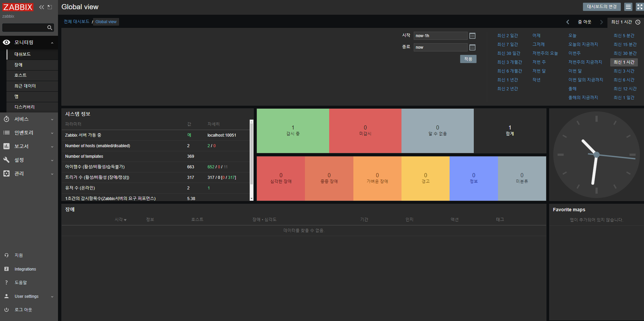
Task: Collapse the sidebar with double-chevron icon
Action: coord(42,7)
